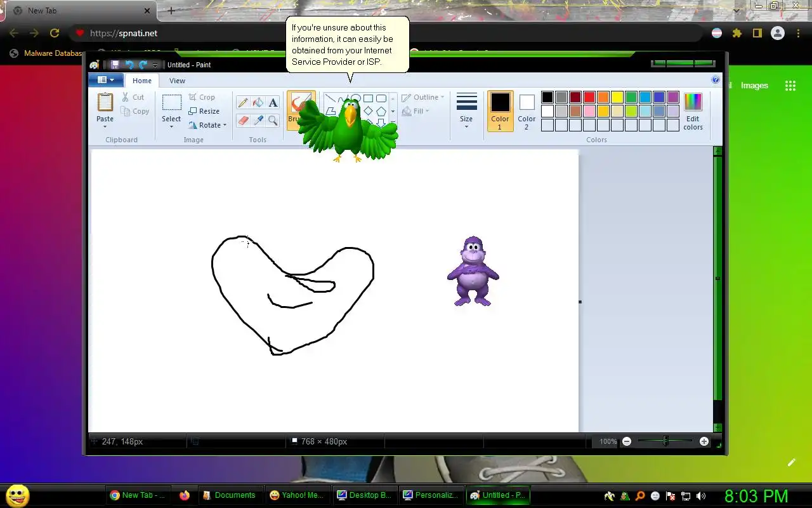The width and height of the screenshot is (812, 508).
Task: Pick the purple color swatch
Action: (x=673, y=97)
